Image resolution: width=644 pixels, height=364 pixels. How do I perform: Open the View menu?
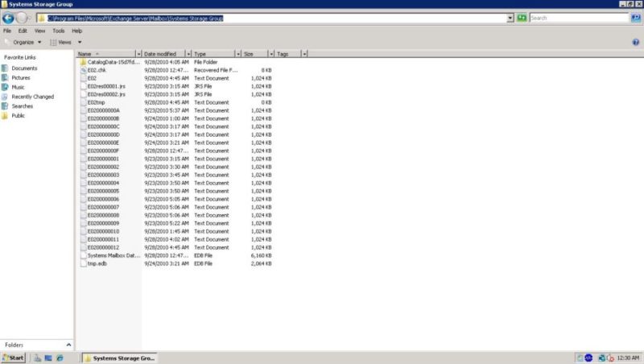coord(39,31)
